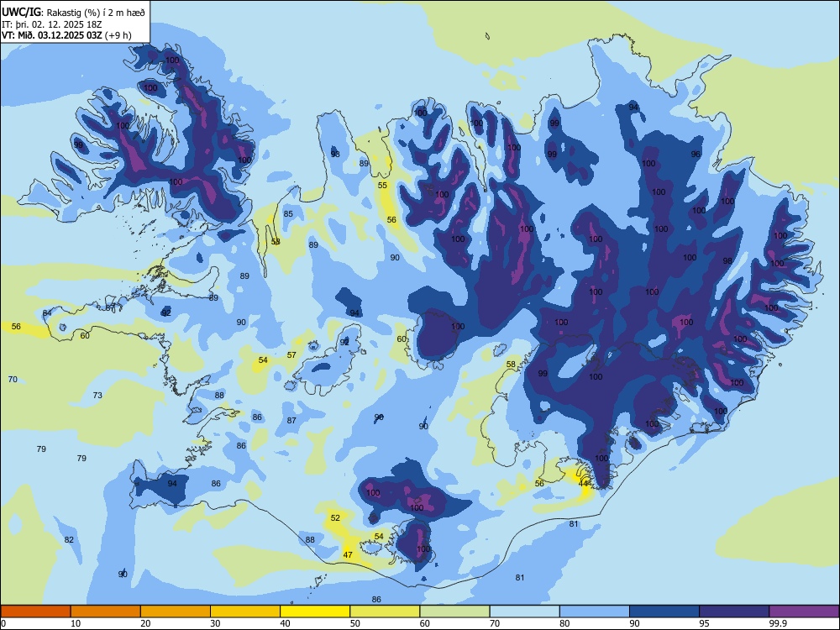Select the 20–30 amber legend swatch
This screenshot has height=630, width=840.
(176, 612)
